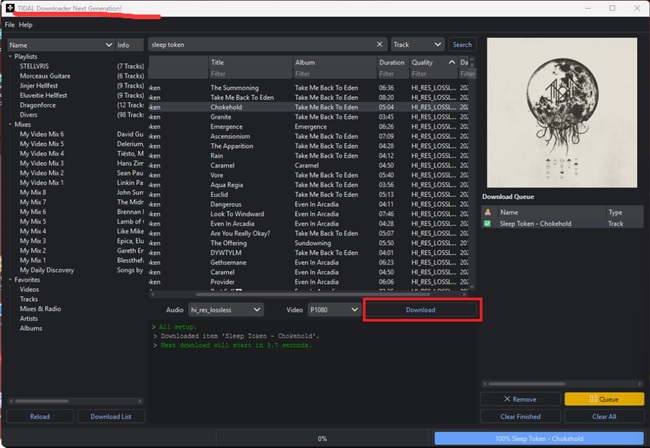Click the Search button

[x=462, y=44]
